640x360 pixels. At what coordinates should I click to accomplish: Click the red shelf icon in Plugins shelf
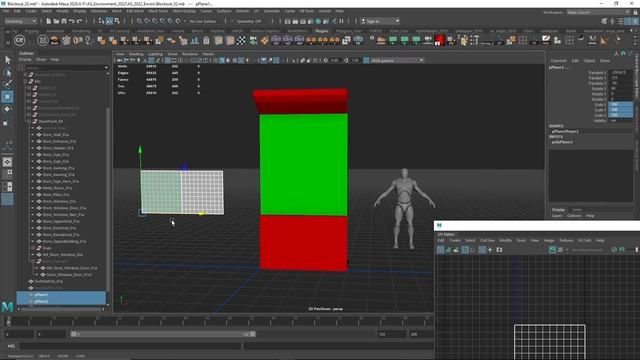pos(440,40)
